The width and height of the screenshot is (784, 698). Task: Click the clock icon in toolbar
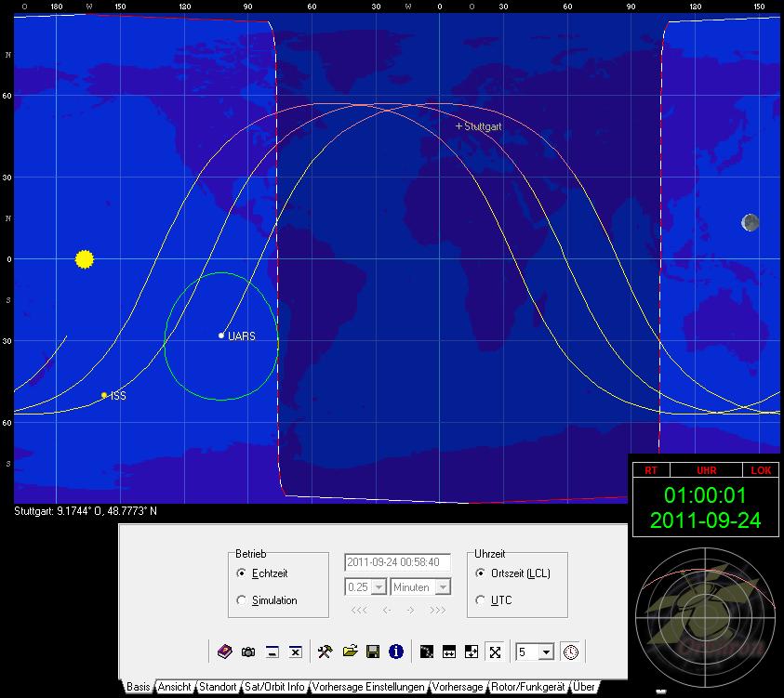[x=569, y=652]
